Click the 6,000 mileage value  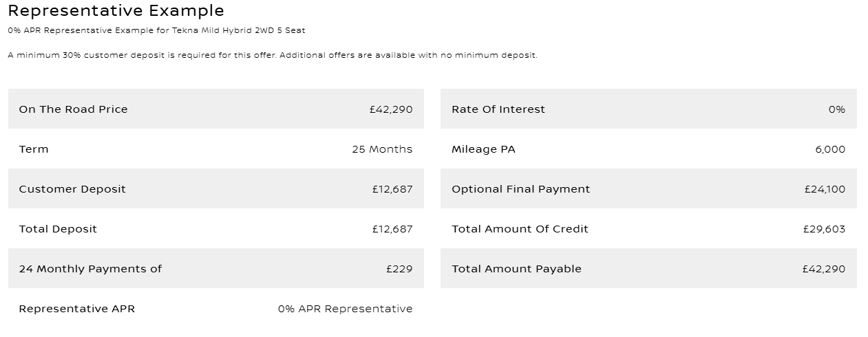coord(830,149)
